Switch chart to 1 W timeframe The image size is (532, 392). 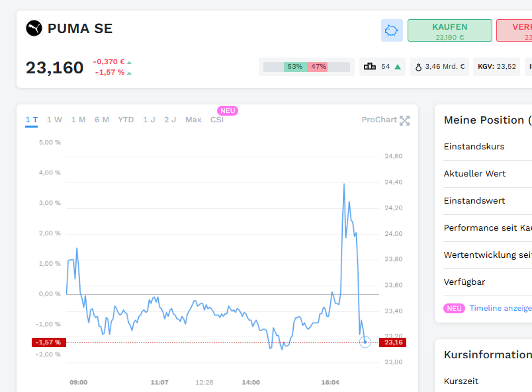(54, 120)
